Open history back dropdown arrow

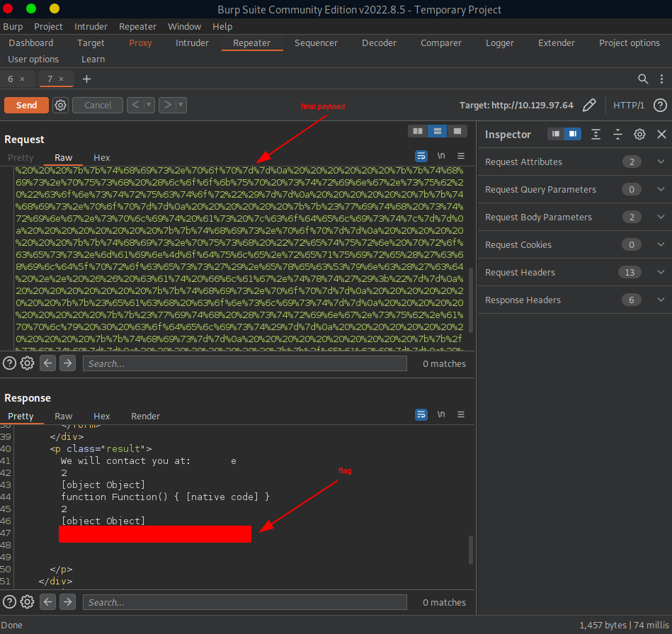[149, 105]
